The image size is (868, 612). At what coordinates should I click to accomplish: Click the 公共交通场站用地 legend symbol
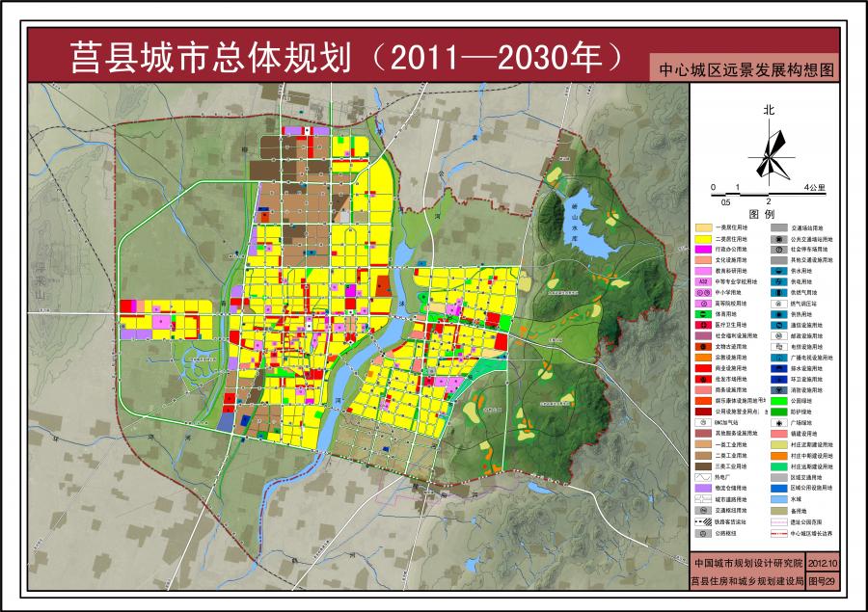point(779,239)
